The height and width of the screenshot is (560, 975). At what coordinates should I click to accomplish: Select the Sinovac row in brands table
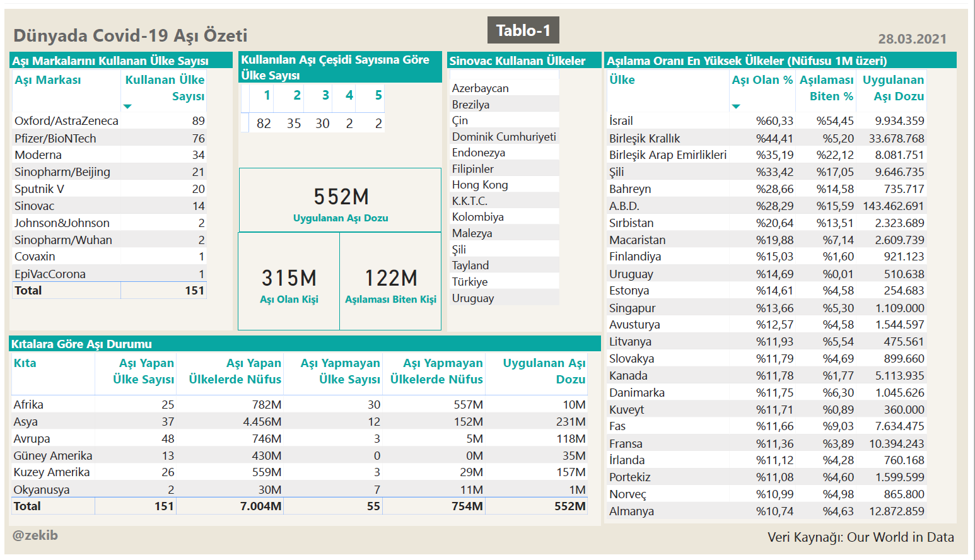tap(109, 206)
